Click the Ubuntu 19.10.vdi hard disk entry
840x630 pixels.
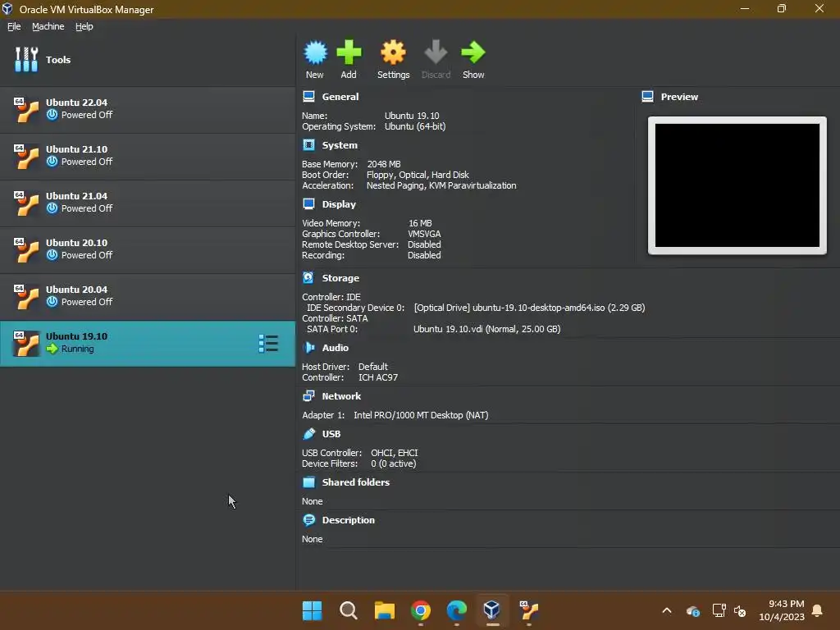[x=487, y=329]
